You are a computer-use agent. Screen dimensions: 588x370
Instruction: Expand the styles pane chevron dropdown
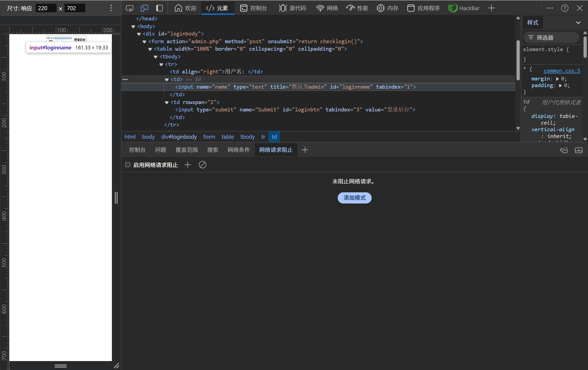pyautogui.click(x=578, y=23)
